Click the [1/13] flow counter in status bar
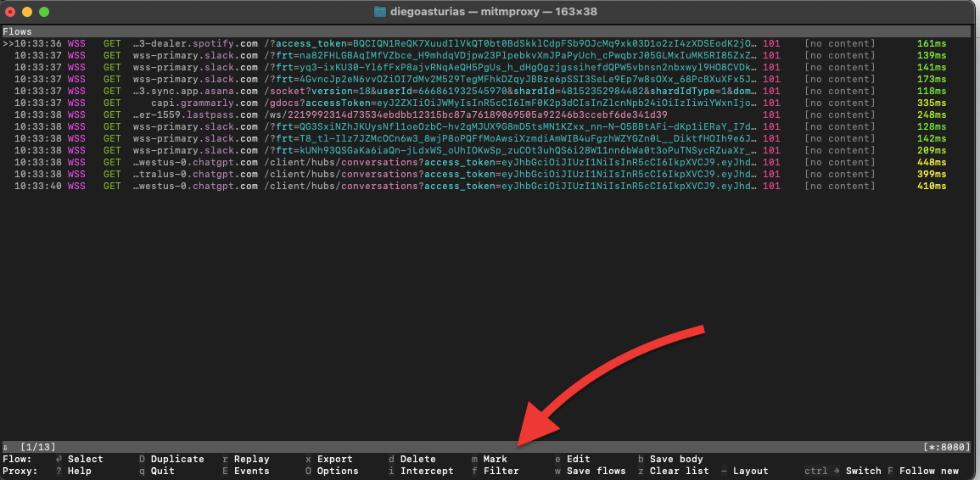 tap(38, 447)
